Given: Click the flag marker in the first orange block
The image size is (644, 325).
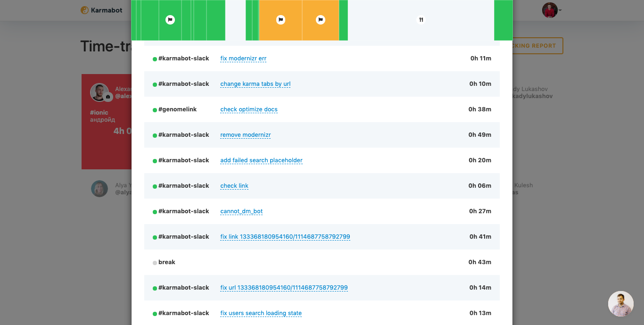Looking at the screenshot, I should pyautogui.click(x=281, y=20).
